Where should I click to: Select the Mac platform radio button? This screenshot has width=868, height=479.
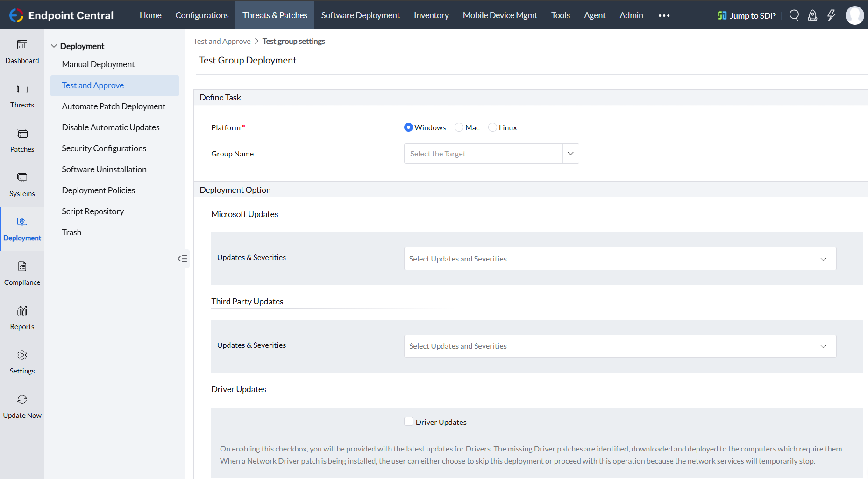pos(459,127)
